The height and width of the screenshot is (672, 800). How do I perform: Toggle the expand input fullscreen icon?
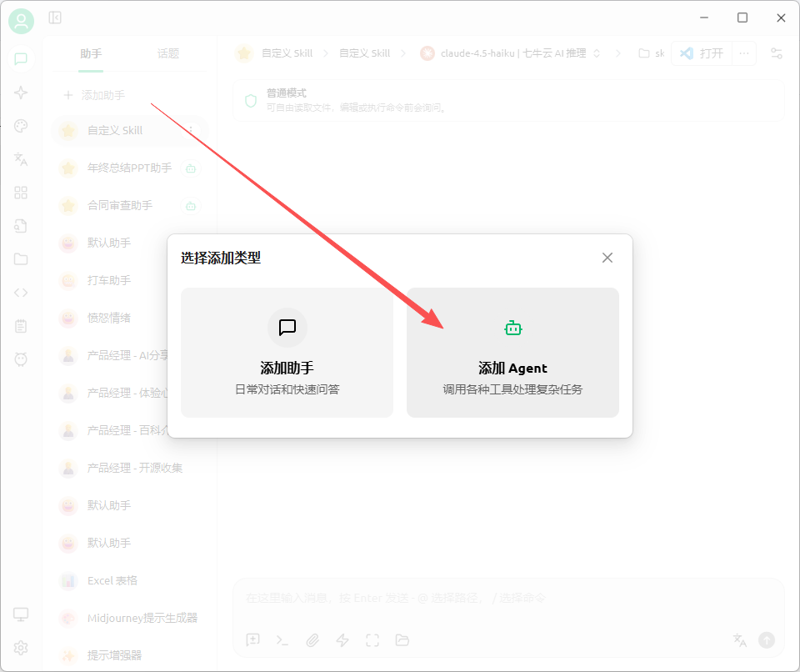(x=372, y=640)
